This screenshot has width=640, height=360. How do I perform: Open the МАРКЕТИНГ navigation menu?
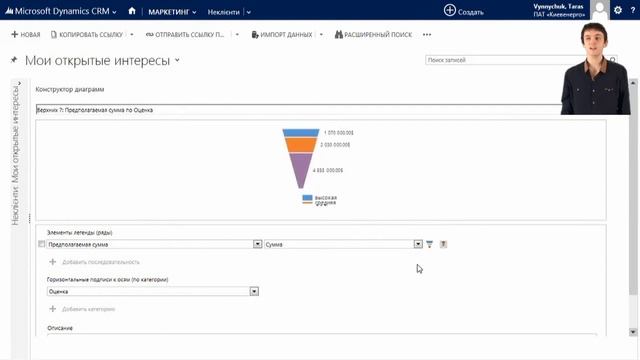pos(172,12)
